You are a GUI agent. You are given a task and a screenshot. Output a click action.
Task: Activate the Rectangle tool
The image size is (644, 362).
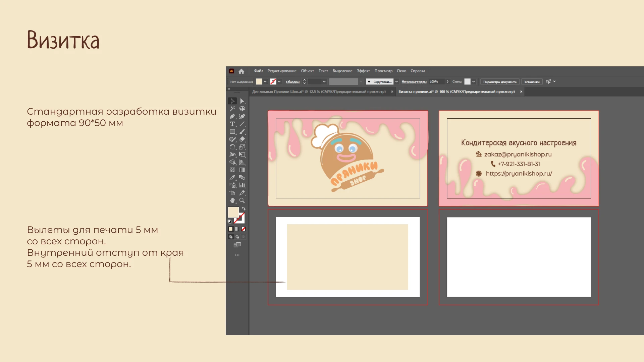coord(232,132)
